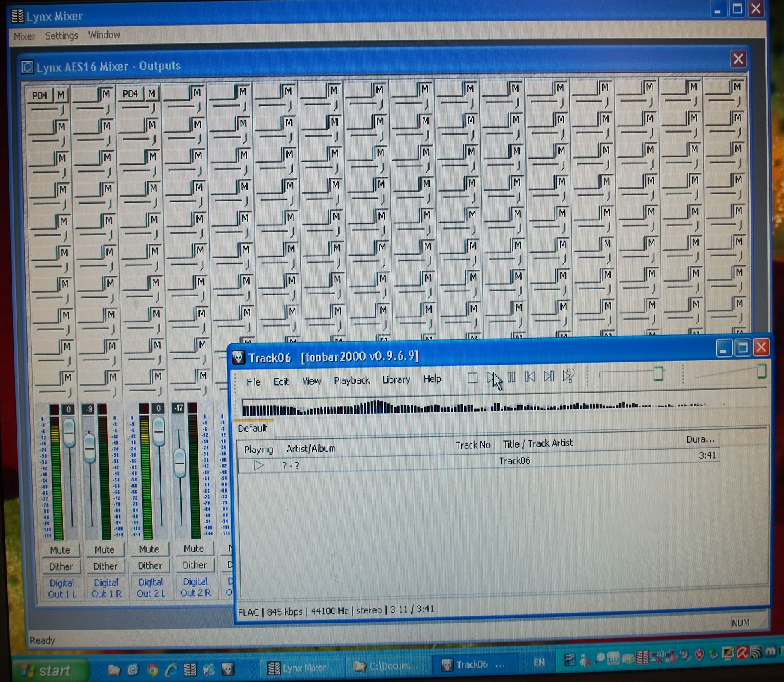Open the Help menu in foobar2000
The image size is (784, 682).
point(432,379)
